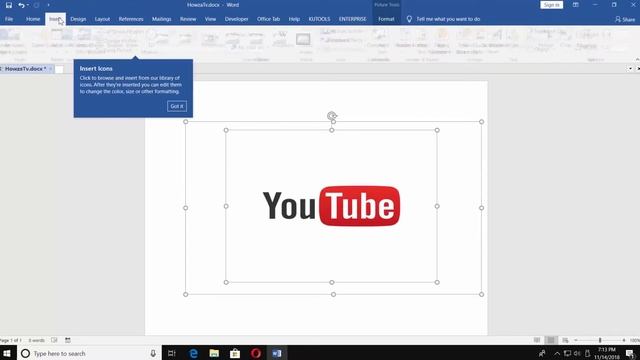This screenshot has height=360, width=640.
Task: Click the 100% zoom level
Action: click(635, 340)
